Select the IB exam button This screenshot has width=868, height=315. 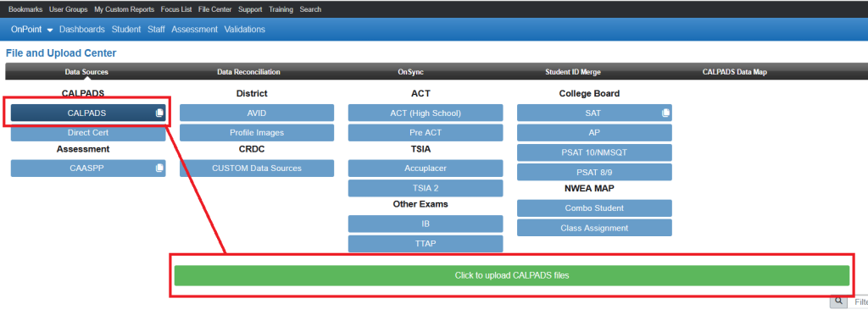click(x=426, y=224)
